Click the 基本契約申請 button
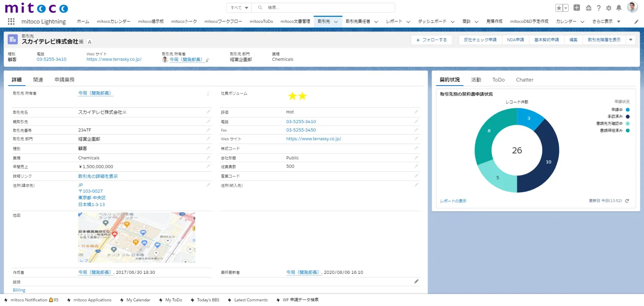Screen dimensions: 644x306 click(546, 40)
